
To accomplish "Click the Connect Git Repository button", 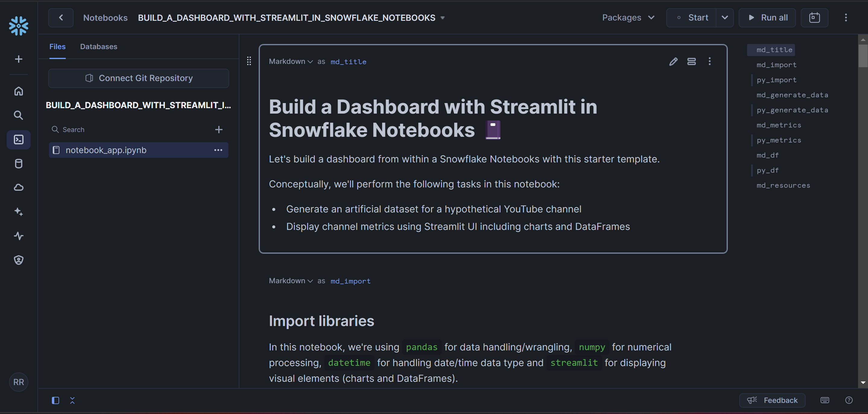I will [138, 78].
